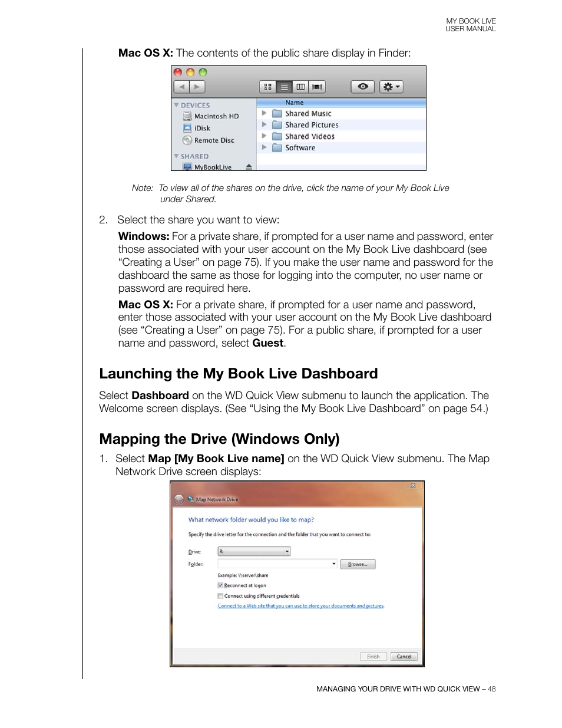Click the Macintosh HD drive icon
The height and width of the screenshot is (728, 562).
[x=187, y=116]
